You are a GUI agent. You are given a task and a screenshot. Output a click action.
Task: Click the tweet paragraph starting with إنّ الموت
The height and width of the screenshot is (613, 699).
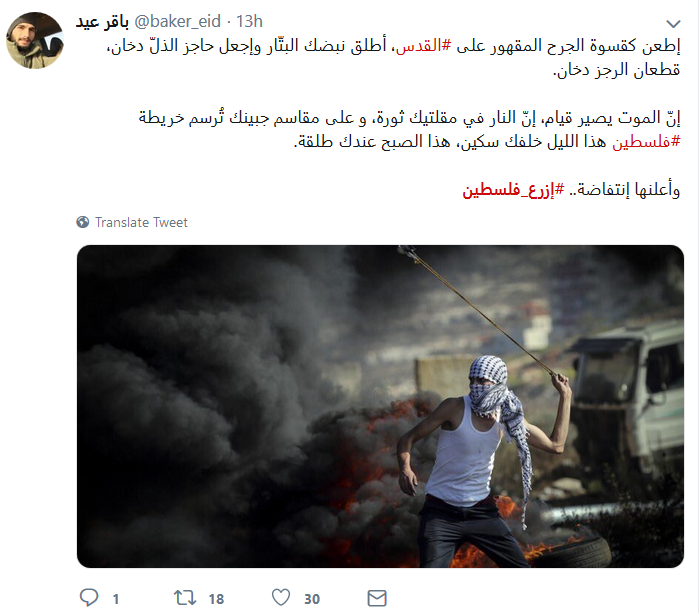tap(409, 130)
